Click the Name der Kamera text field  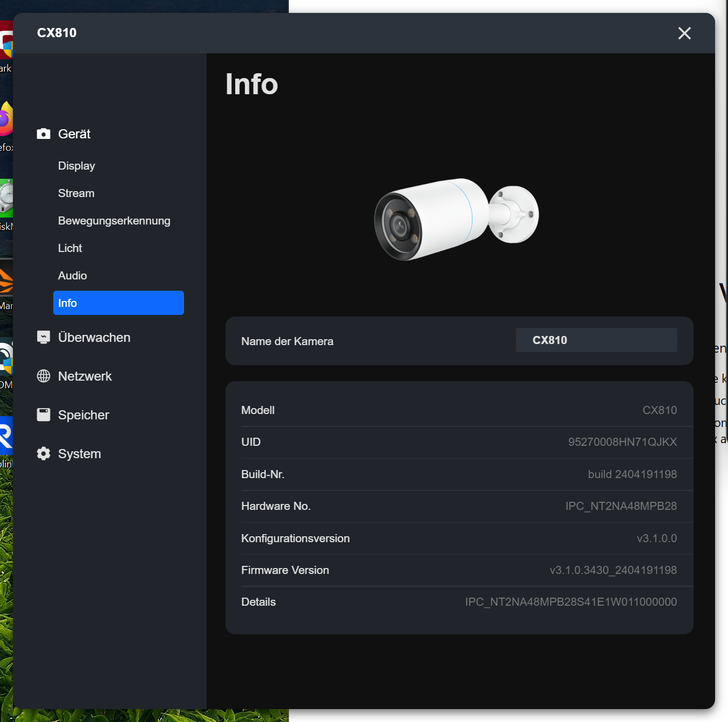click(596, 340)
